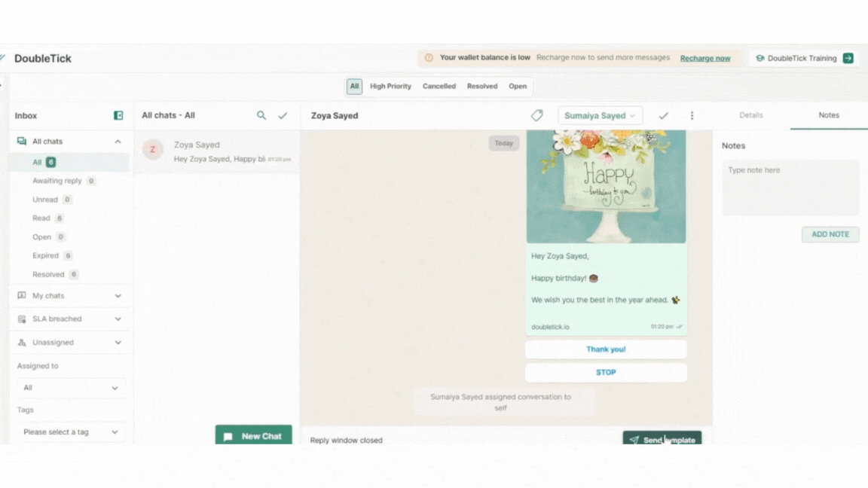Screen dimensions: 868x488
Task: Click Zoya Sayed's avatar in chat list
Action: click(153, 149)
